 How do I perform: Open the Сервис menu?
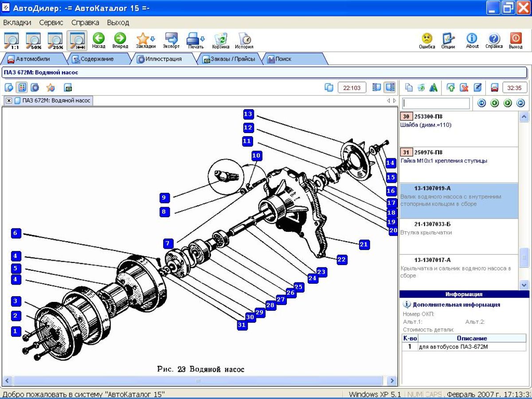(51, 22)
